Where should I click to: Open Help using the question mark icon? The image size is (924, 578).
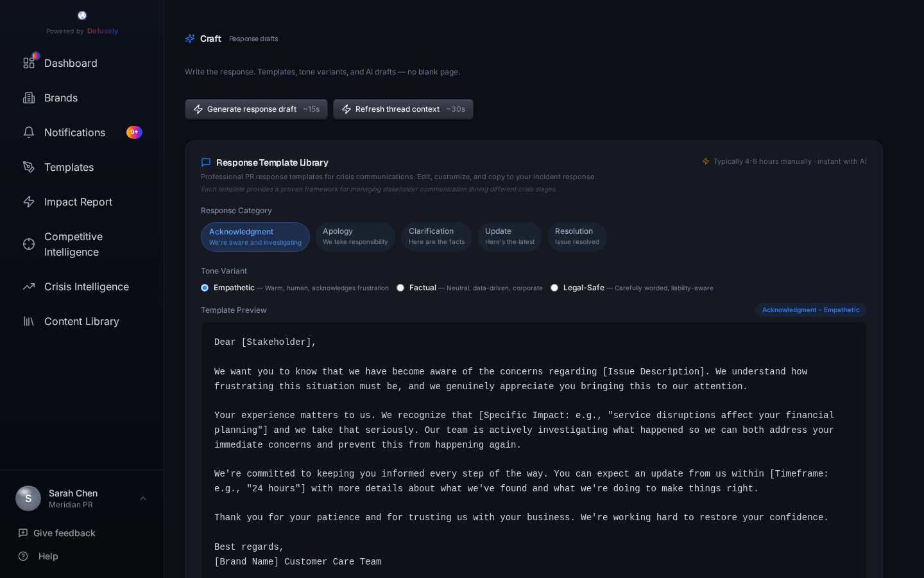point(23,556)
